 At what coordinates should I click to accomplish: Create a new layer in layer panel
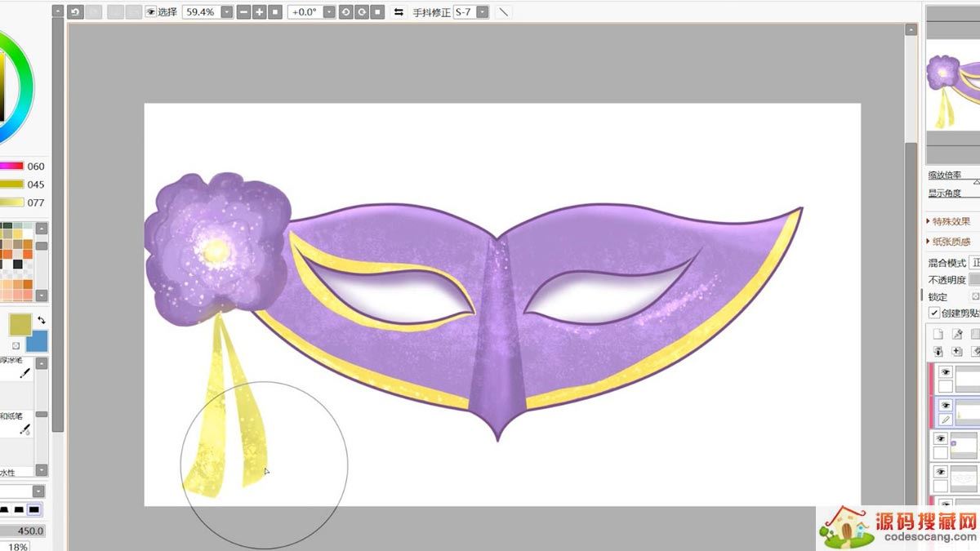click(938, 334)
